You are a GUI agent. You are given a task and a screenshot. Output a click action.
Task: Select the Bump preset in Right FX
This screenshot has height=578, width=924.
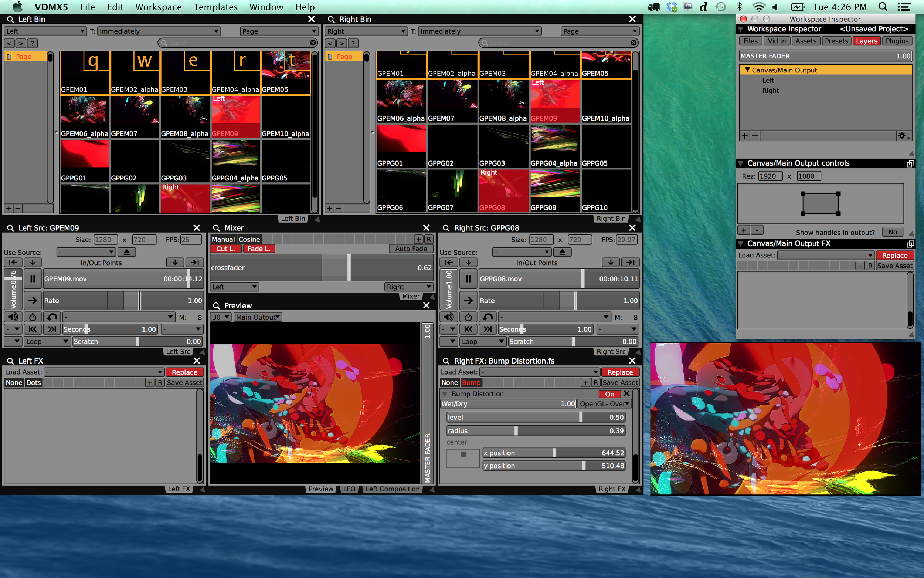pyautogui.click(x=471, y=382)
